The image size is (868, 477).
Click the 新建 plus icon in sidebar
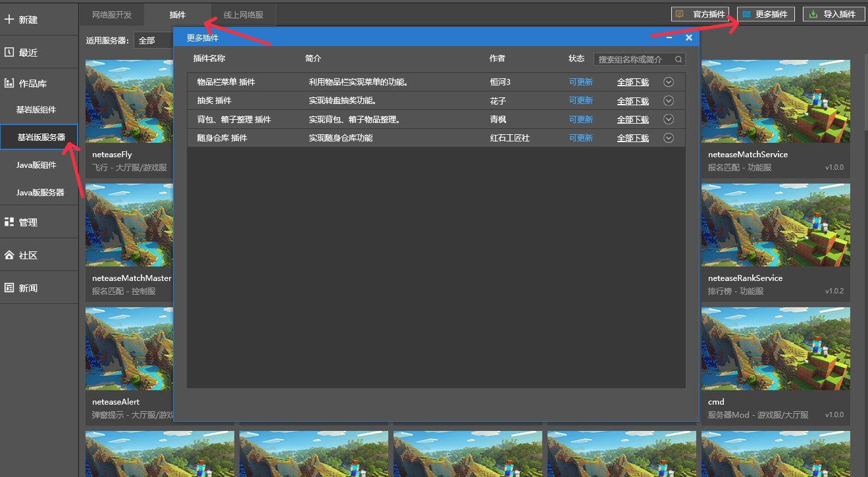[x=9, y=20]
